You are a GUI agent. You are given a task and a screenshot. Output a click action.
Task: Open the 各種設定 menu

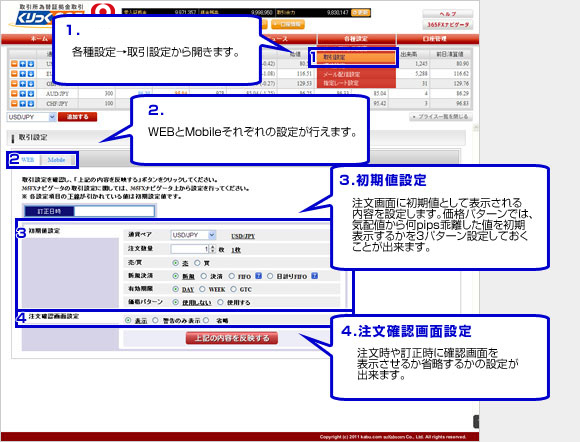356,39
